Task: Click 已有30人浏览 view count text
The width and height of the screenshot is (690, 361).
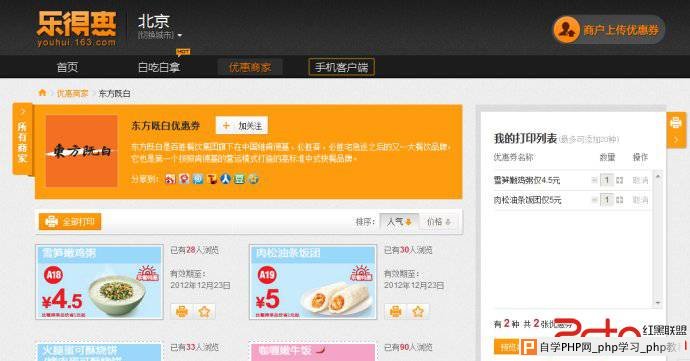Action: [408, 250]
